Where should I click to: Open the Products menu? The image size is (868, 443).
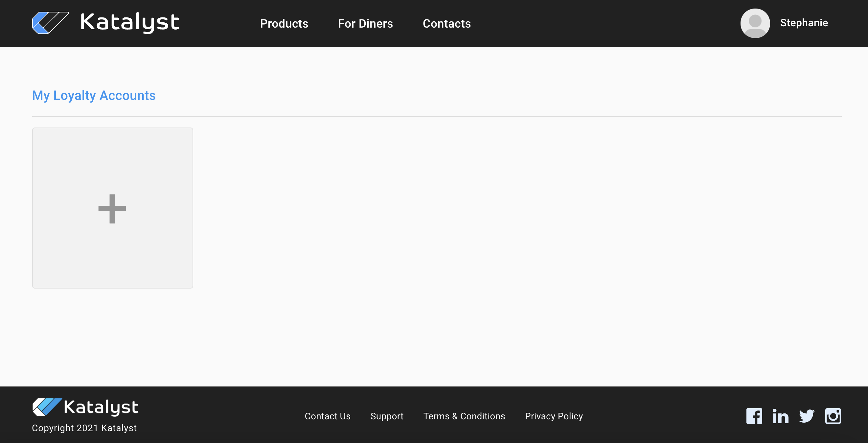click(284, 24)
